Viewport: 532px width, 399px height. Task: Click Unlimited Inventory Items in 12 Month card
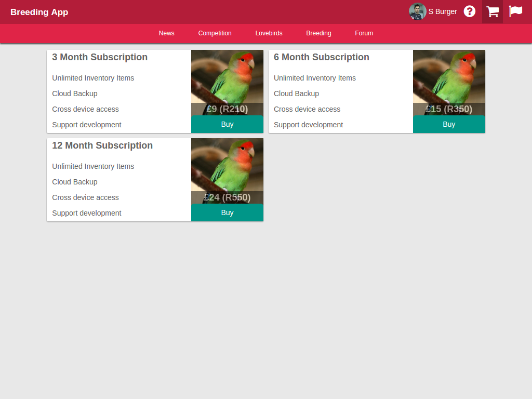tap(93, 166)
